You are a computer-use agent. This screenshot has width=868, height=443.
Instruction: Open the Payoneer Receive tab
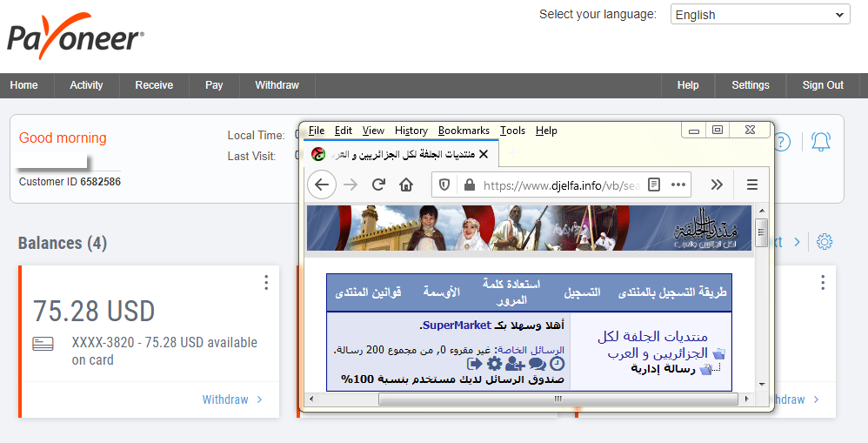pyautogui.click(x=154, y=85)
